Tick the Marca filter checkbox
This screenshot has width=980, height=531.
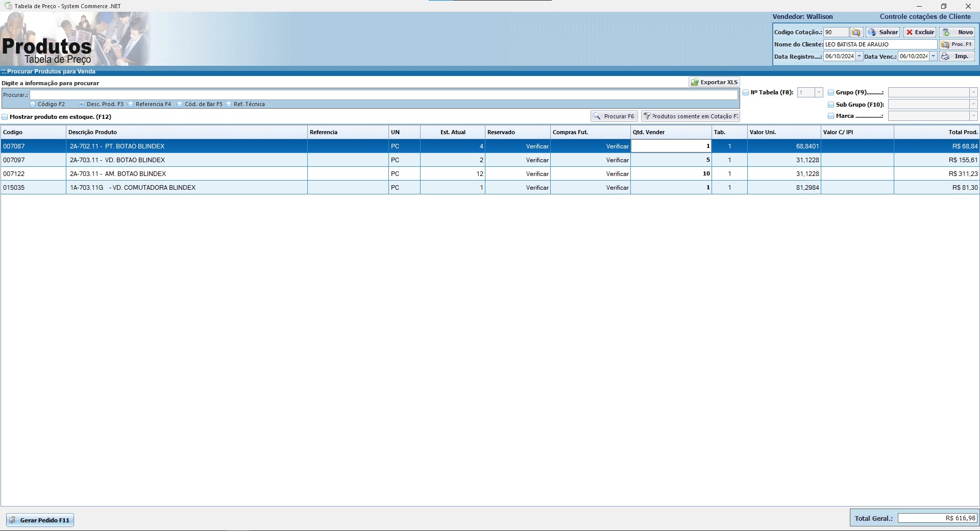[x=831, y=116]
